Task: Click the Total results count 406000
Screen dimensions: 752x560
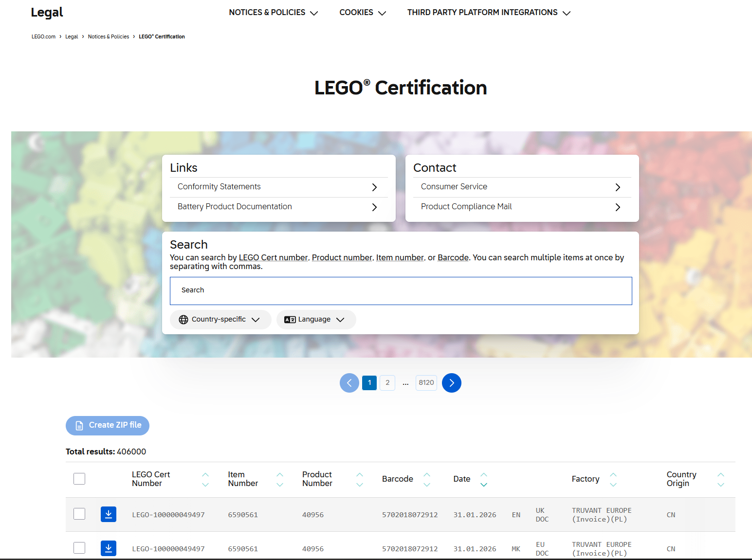Action: pyautogui.click(x=131, y=452)
